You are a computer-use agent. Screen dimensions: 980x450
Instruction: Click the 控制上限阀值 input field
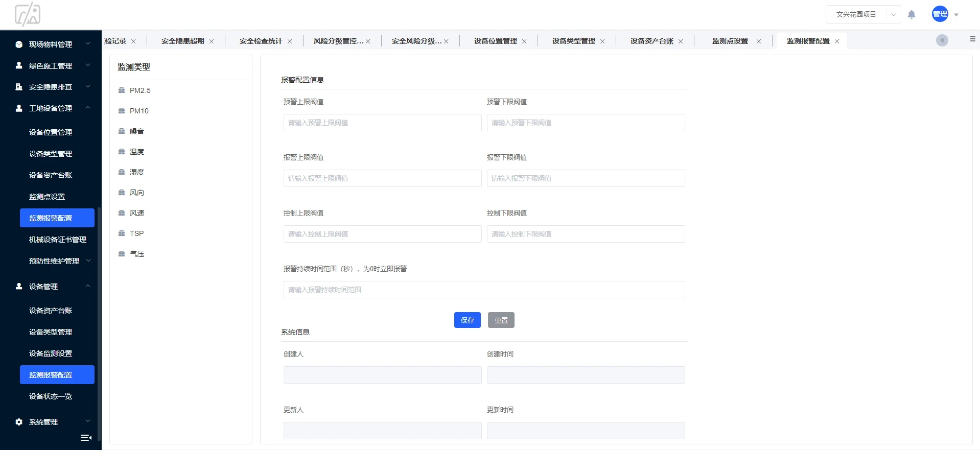coord(383,234)
